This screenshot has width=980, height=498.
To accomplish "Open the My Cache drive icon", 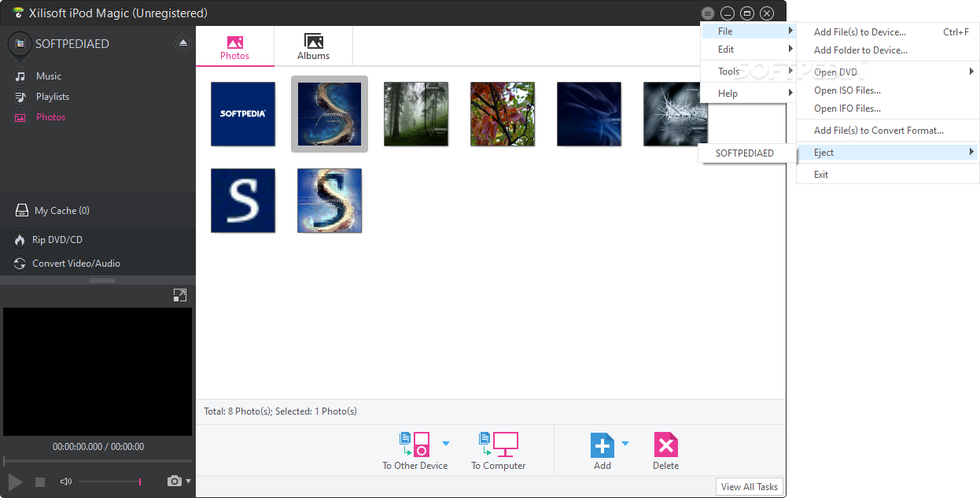I will tap(22, 211).
